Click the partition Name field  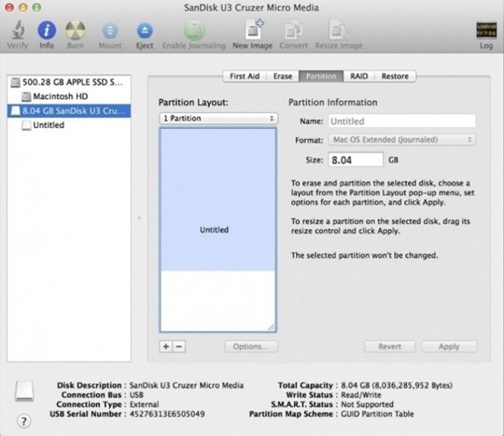pos(402,121)
